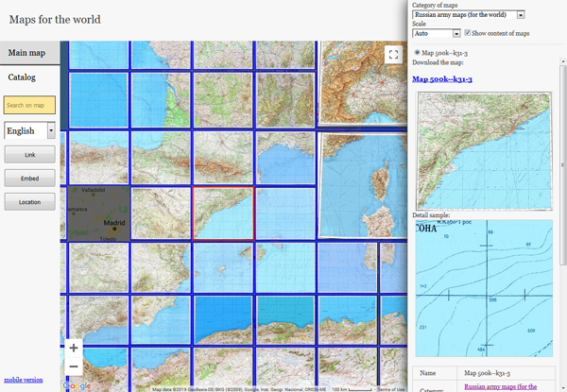Select the red-outlined map tile
Screen dimensions: 567x392
pyautogui.click(x=223, y=213)
